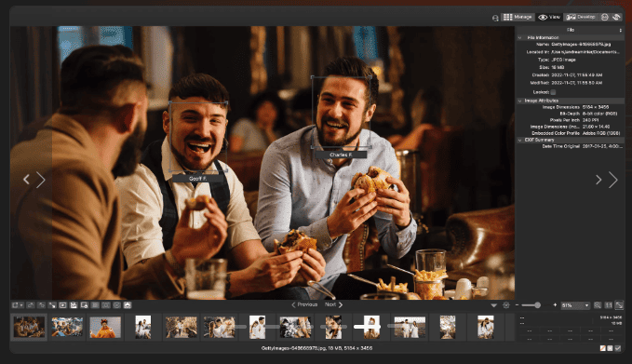This screenshot has height=364, width=632.
Task: Select the magnifier zoom tool icon
Action: click(598, 305)
